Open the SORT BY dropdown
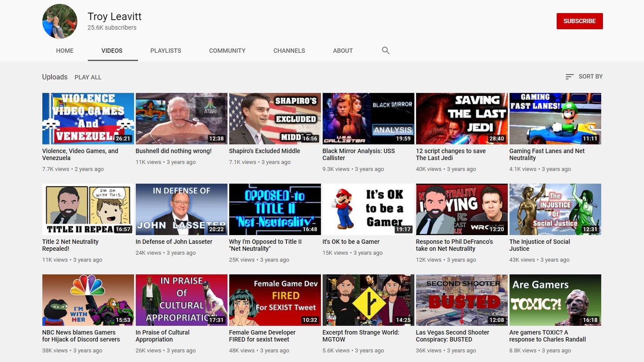 click(590, 76)
